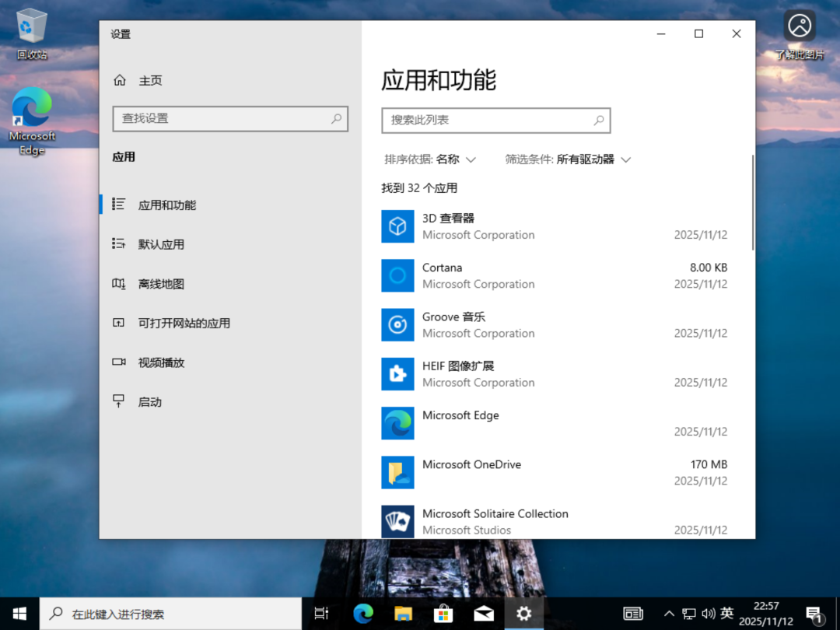Show hidden tray icons chevron
840x630 pixels.
[x=669, y=614]
